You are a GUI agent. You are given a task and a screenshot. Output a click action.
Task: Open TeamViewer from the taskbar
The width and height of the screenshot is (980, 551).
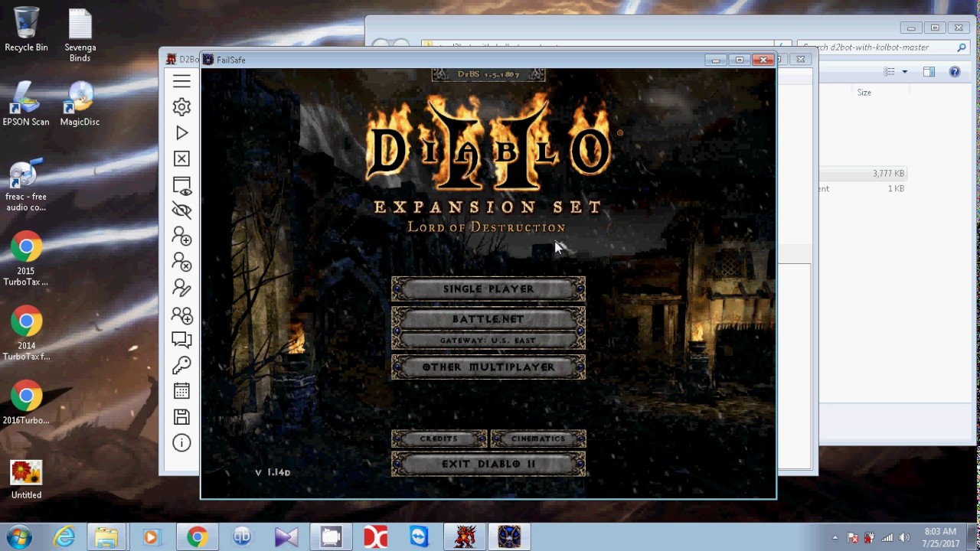click(x=420, y=537)
